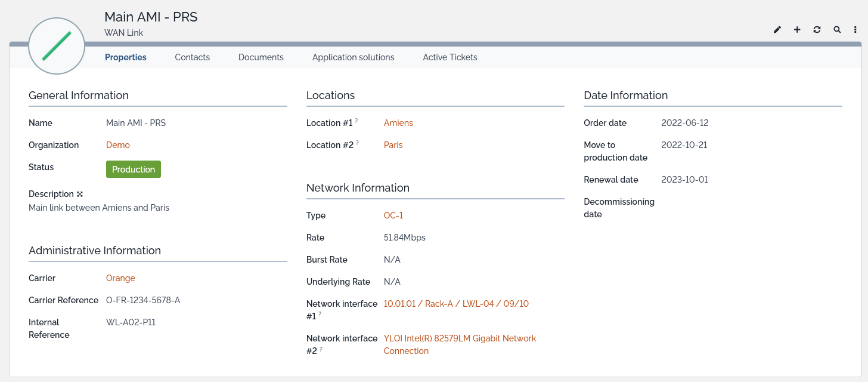Click the green Production status badge
868x382 pixels.
coord(134,170)
